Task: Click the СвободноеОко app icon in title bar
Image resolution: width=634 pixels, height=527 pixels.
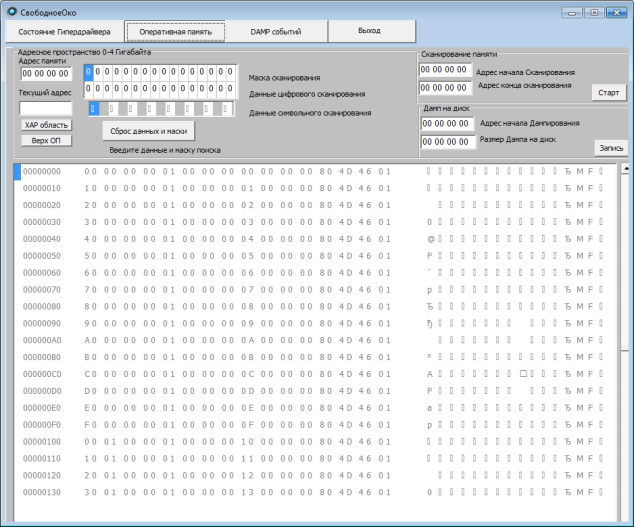Action: (x=11, y=12)
